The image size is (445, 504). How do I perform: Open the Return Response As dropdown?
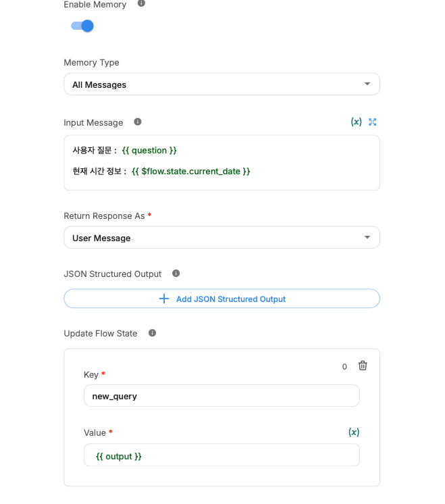point(221,238)
